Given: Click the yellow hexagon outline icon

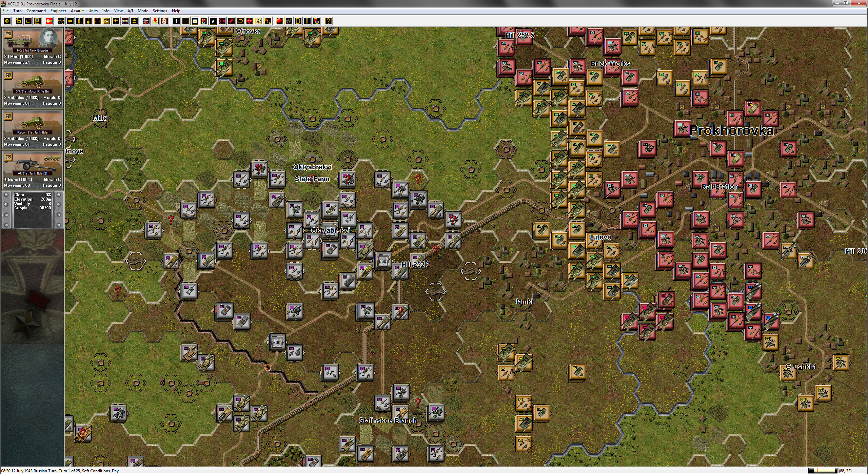Looking at the screenshot, I should click(240, 21).
